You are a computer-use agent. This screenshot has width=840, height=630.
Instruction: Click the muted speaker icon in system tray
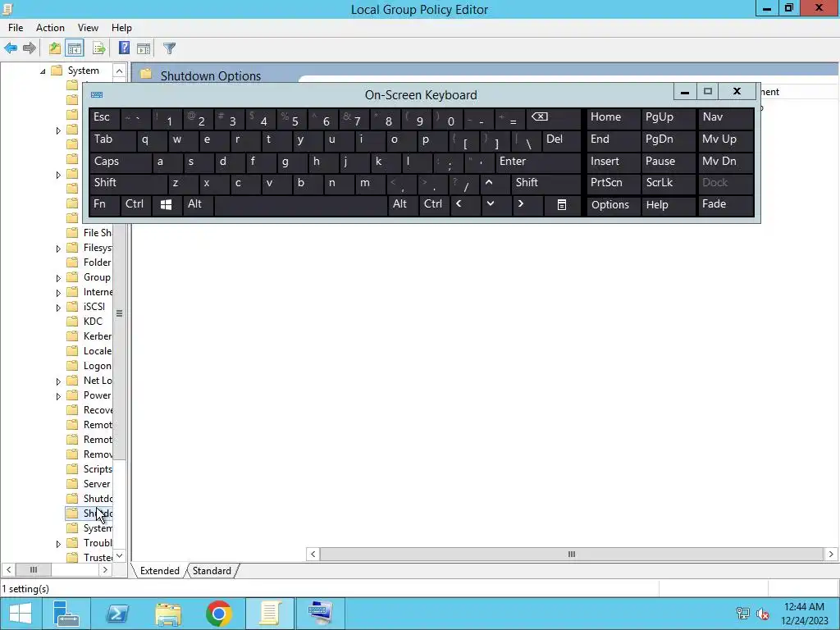click(763, 614)
